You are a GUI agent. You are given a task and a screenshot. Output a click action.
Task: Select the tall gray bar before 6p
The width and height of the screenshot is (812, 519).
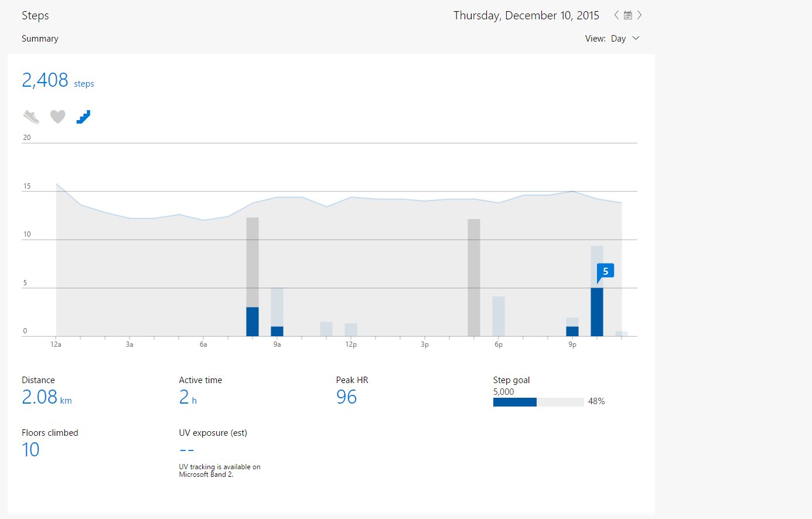tap(474, 278)
